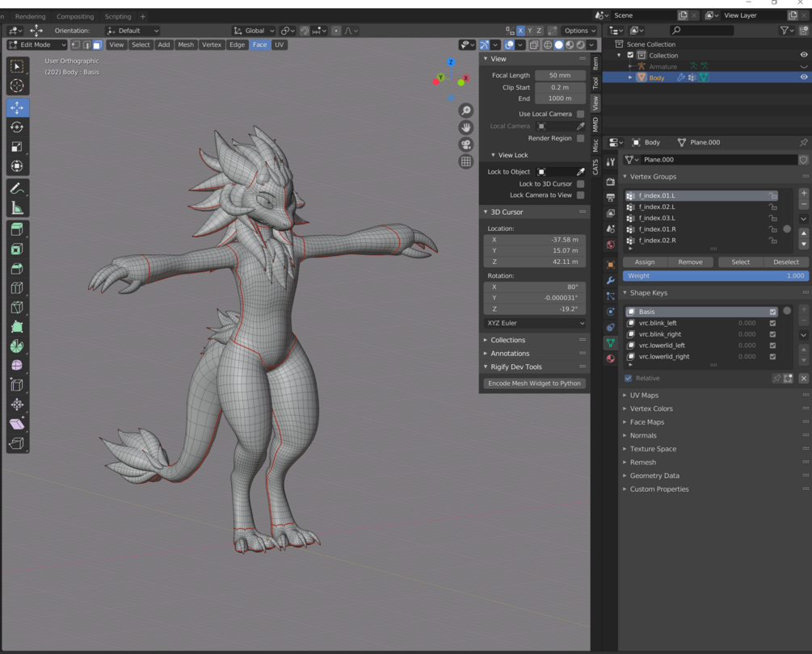Open the Edit Mode dropdown

pos(37,45)
